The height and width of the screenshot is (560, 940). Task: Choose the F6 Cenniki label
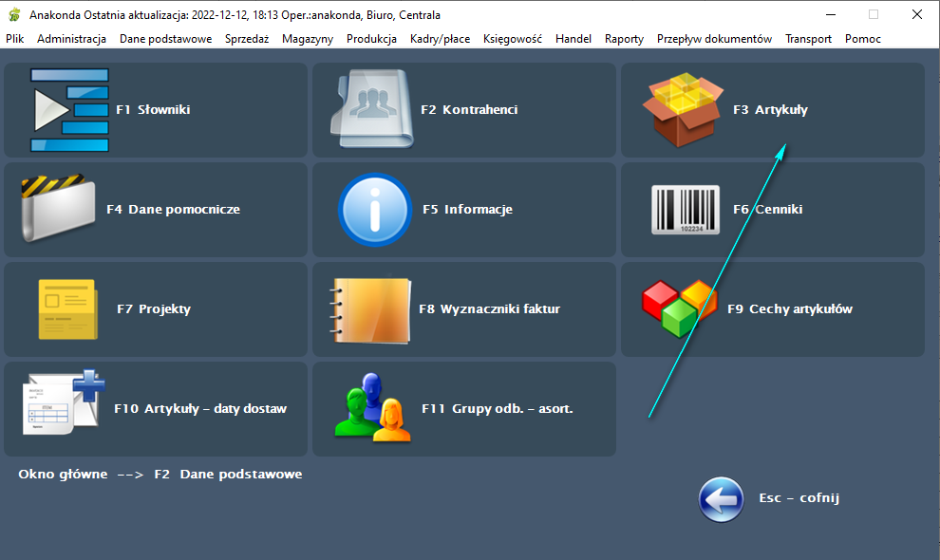[768, 209]
